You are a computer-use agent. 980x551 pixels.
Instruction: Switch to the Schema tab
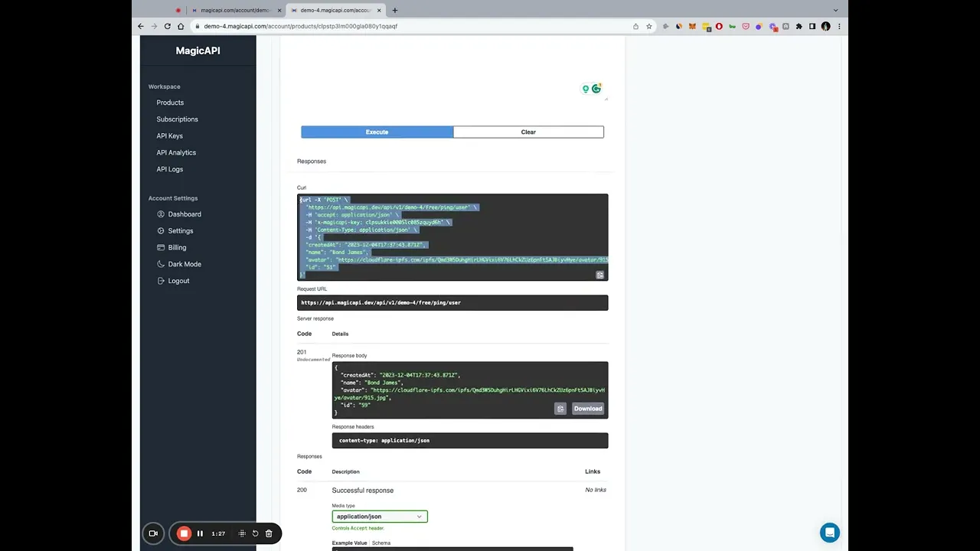381,543
